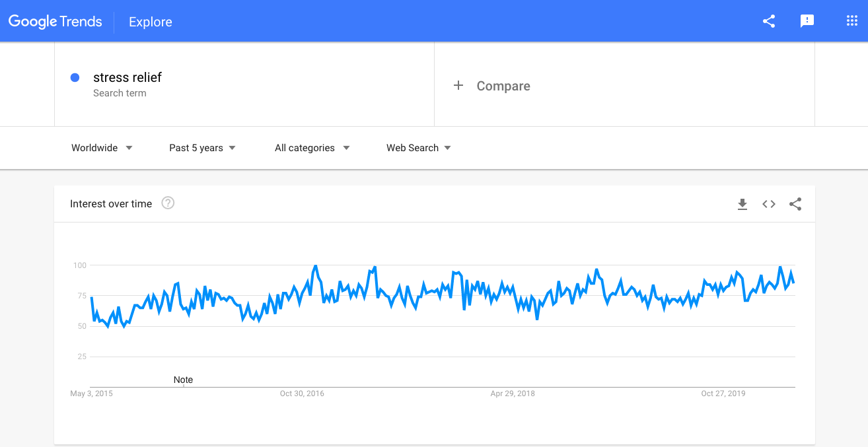Click the Oct 30, 2016 axis label

[302, 394]
